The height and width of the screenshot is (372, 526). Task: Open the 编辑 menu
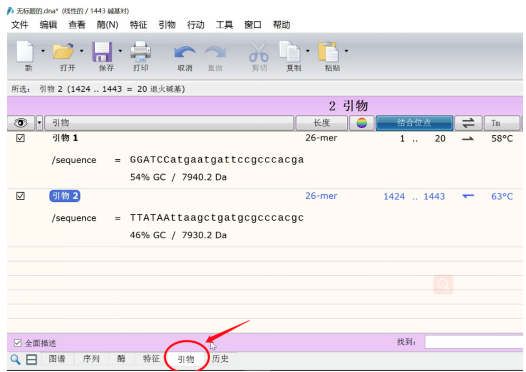pyautogui.click(x=48, y=25)
